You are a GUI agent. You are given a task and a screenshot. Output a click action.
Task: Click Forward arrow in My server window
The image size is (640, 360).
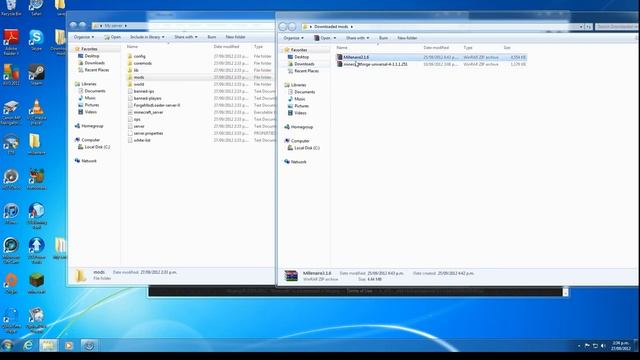pyautogui.click(x=82, y=25)
